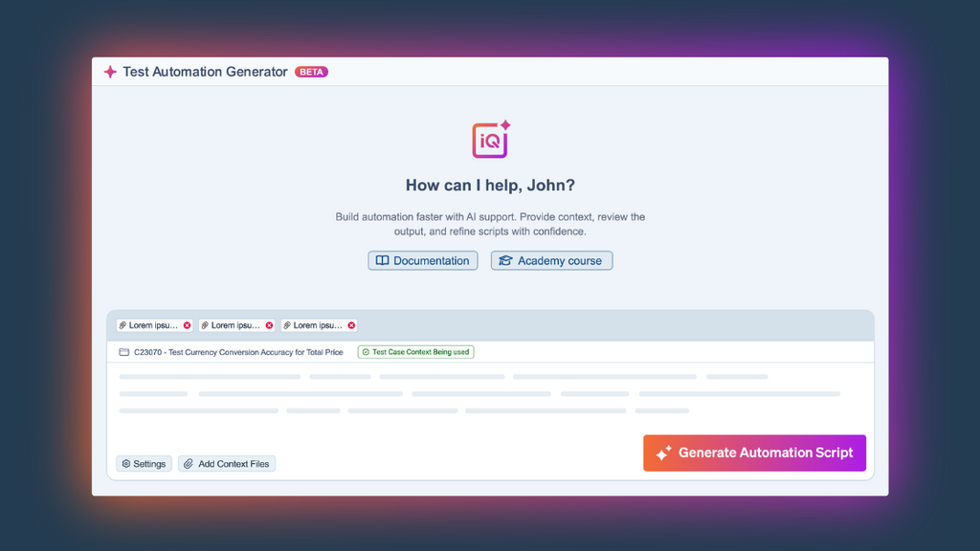Click the graduation cap icon on Academy course

coord(505,260)
